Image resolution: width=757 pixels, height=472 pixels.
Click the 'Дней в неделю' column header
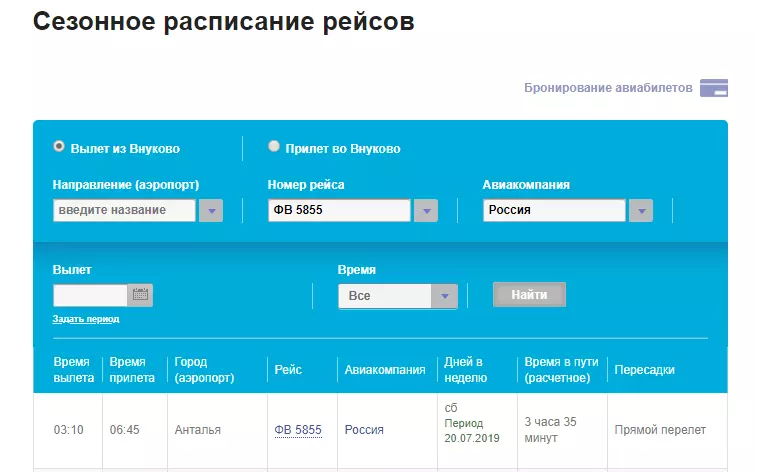(x=465, y=370)
